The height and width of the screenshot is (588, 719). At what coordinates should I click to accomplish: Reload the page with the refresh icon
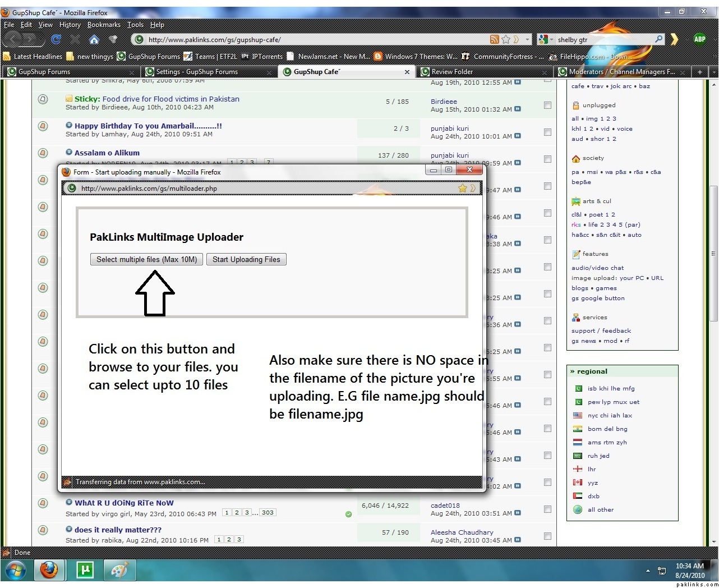click(56, 39)
